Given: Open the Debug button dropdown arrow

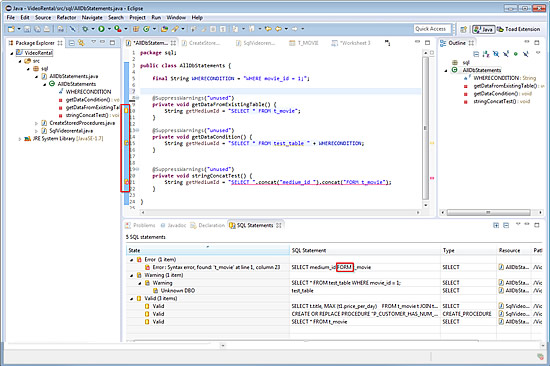Looking at the screenshot, I should coord(93,29).
